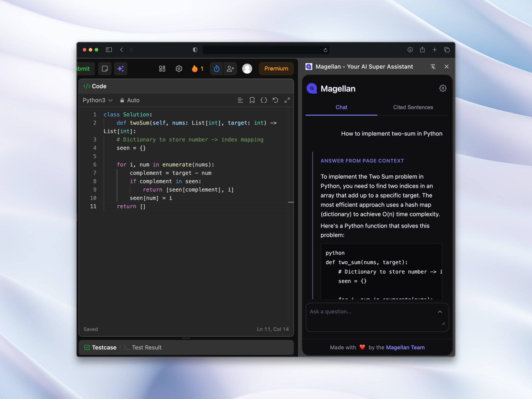This screenshot has width=532, height=399.
Task: Collapse the question input with the chevron
Action: [440, 311]
